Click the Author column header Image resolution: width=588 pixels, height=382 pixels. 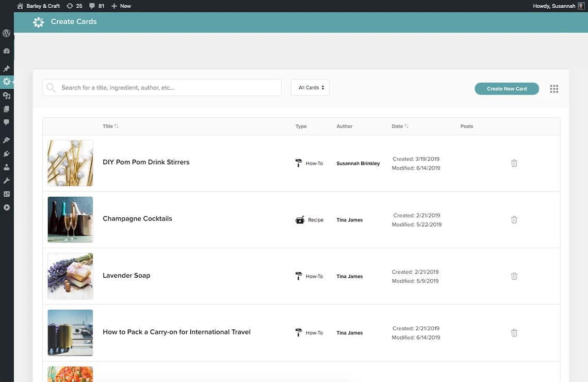[344, 126]
